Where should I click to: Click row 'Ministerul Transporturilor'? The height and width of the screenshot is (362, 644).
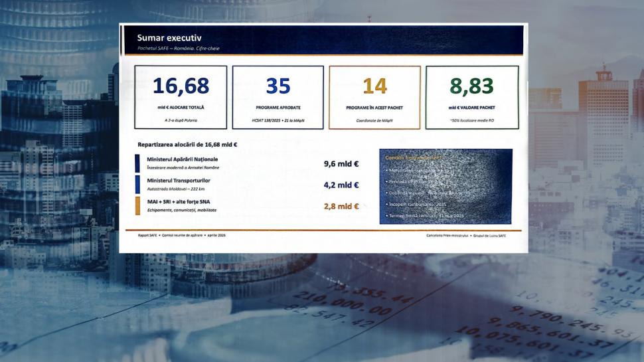[179, 181]
